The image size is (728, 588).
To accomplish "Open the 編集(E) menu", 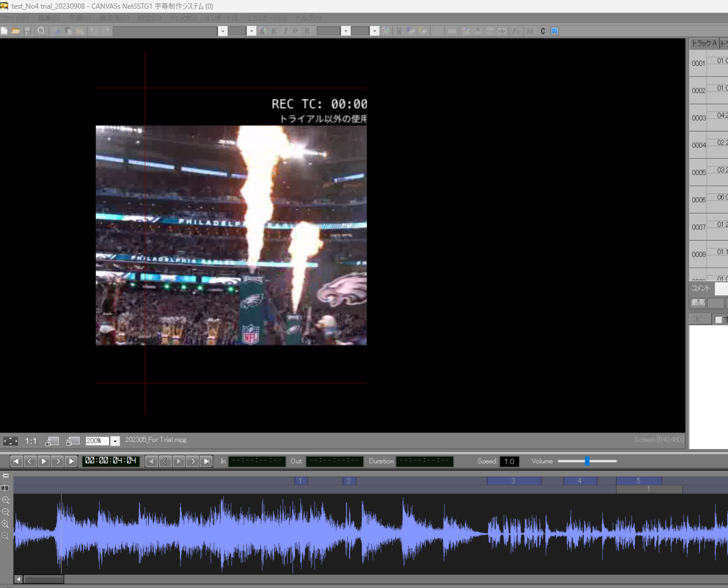I will [x=48, y=18].
